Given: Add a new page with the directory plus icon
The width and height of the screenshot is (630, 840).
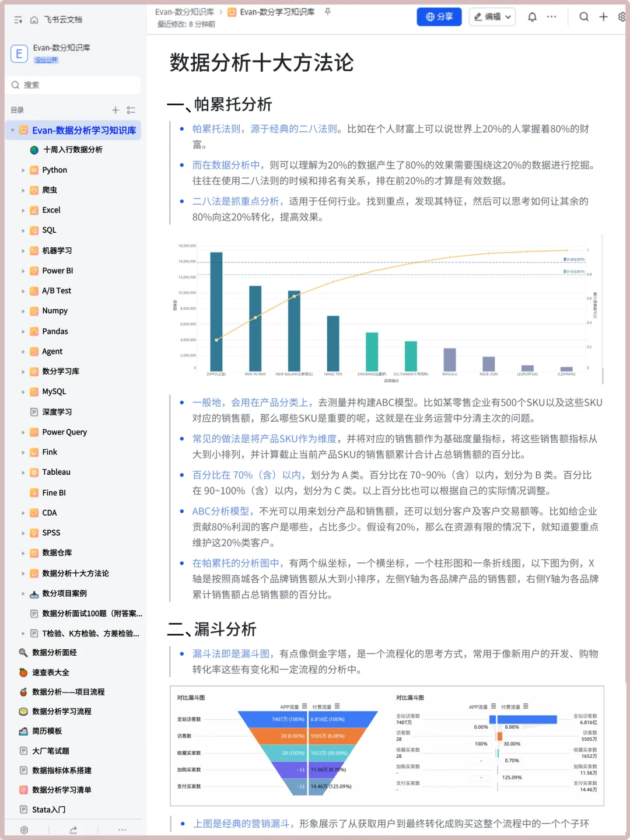Looking at the screenshot, I should tap(116, 110).
